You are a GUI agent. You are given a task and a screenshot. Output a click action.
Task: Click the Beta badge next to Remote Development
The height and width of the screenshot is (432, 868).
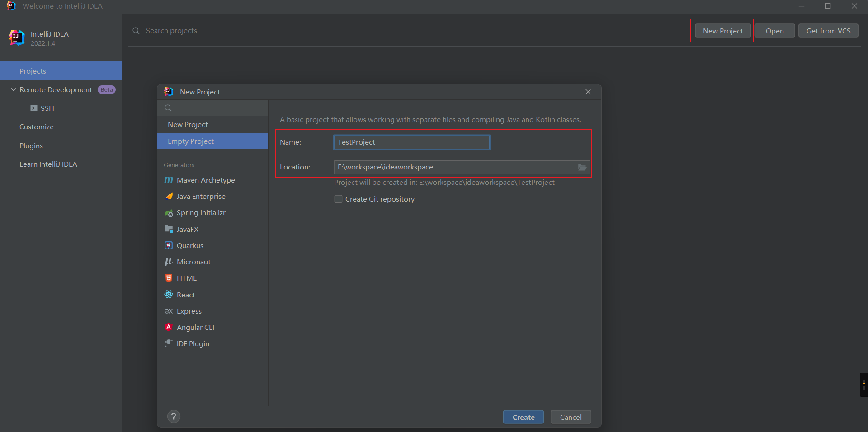[x=107, y=90]
